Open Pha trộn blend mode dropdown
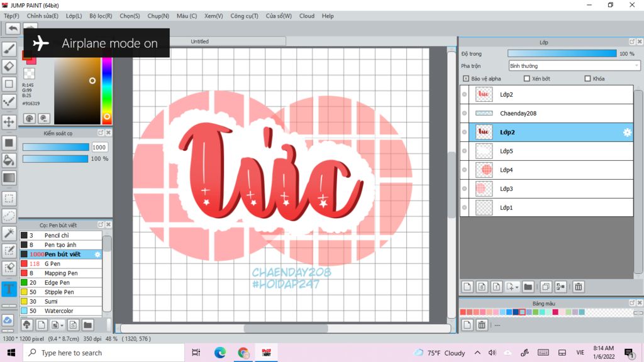Screen dimensions: 644x362 tap(574, 65)
